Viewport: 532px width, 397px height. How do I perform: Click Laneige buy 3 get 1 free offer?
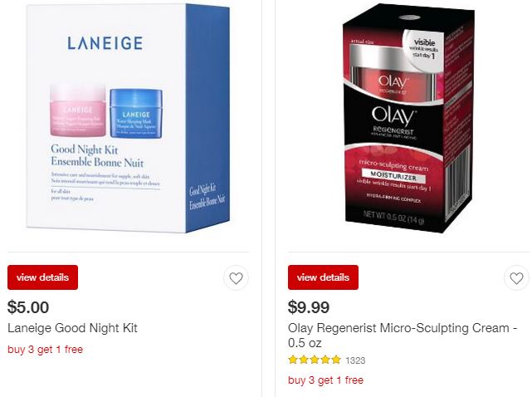(45, 350)
